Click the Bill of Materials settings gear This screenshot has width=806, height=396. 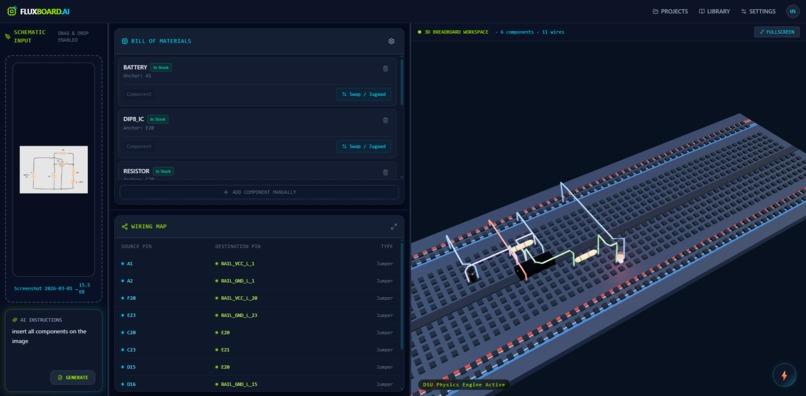391,41
